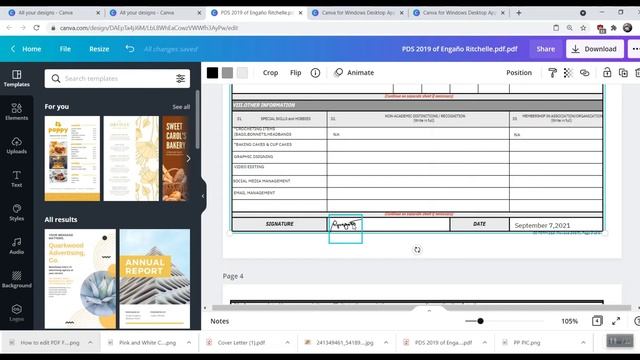The image size is (640, 360).
Task: Open the transparency checkerboard icon
Action: click(x=568, y=73)
